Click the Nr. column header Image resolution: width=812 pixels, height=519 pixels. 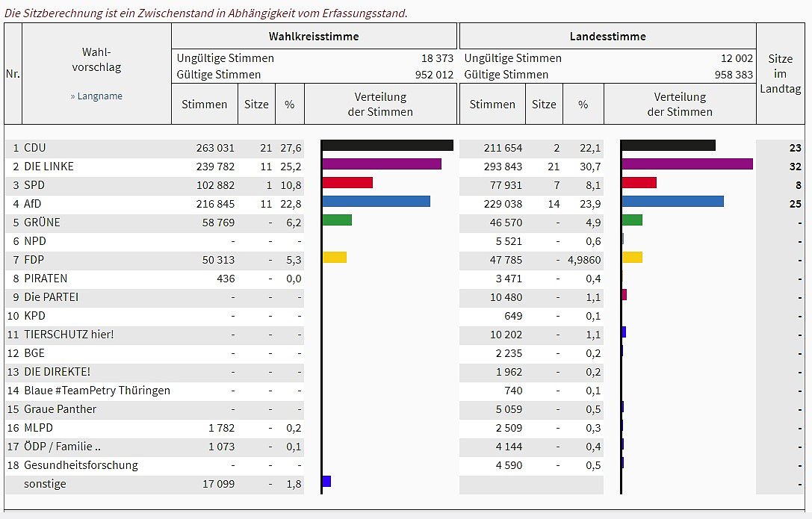pos(13,73)
